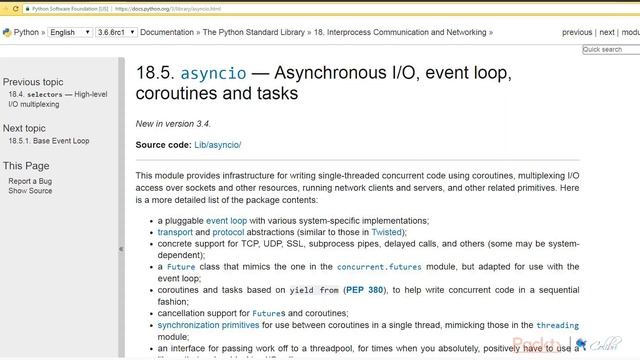
Task: Open the 18.4 selectors previous topic link
Action: pos(58,99)
